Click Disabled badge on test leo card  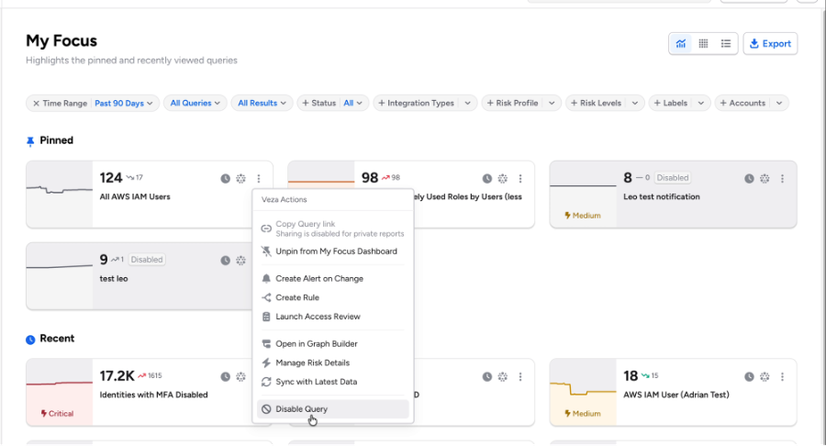(x=146, y=260)
